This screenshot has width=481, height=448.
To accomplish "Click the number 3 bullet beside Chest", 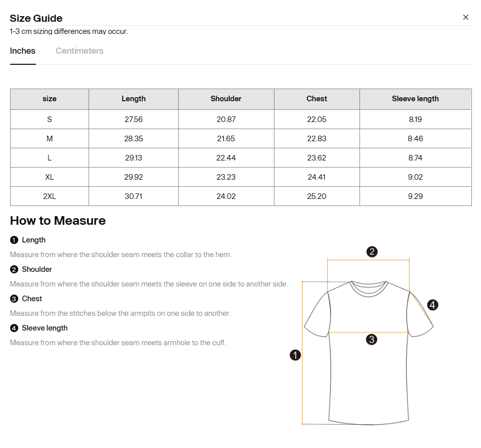I will 14,299.
